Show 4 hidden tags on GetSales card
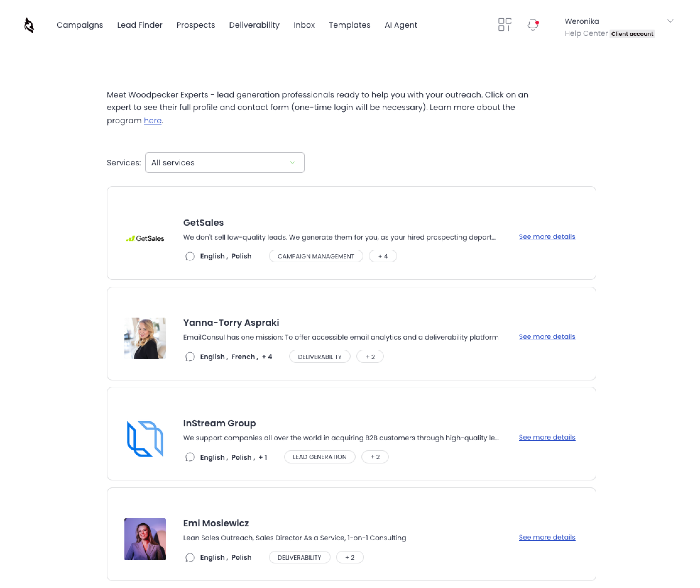The height and width of the screenshot is (588, 700). point(383,256)
